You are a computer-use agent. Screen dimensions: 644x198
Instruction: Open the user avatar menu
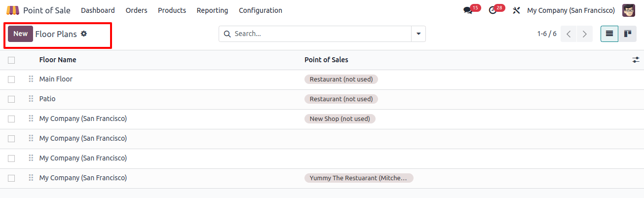point(629,10)
